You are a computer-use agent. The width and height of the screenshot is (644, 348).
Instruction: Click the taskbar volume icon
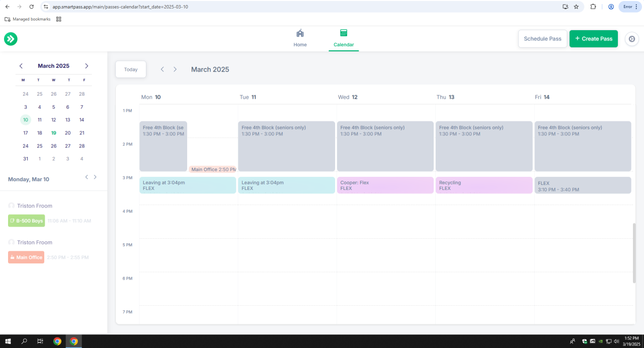tap(616, 341)
